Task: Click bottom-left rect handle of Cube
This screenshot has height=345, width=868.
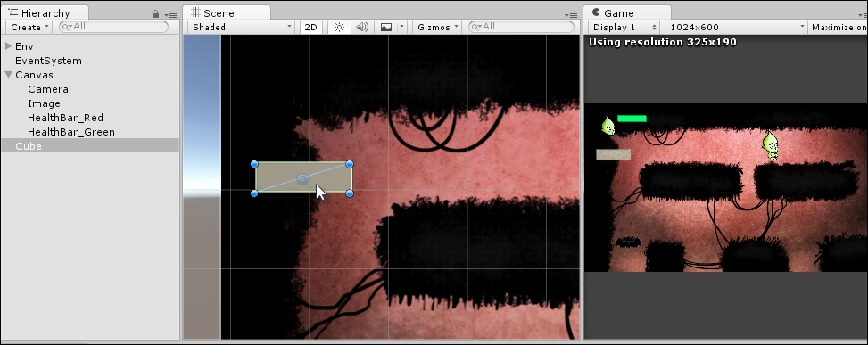Action: point(254,193)
